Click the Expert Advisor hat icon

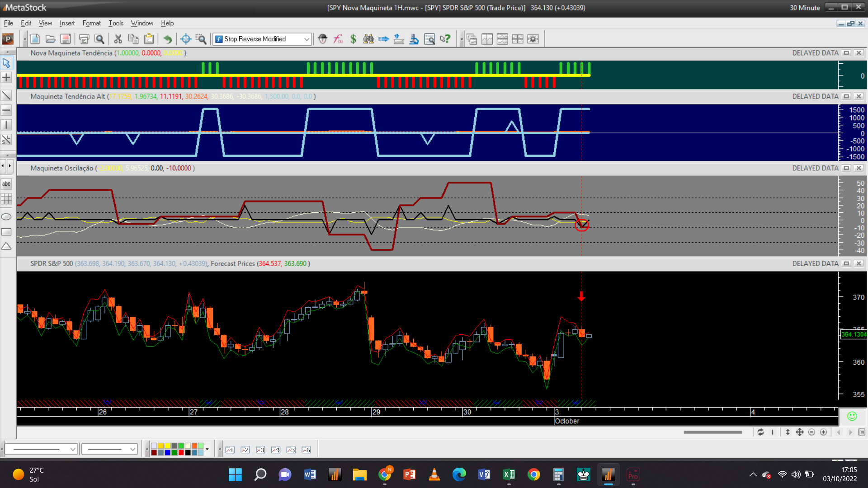[x=322, y=39]
